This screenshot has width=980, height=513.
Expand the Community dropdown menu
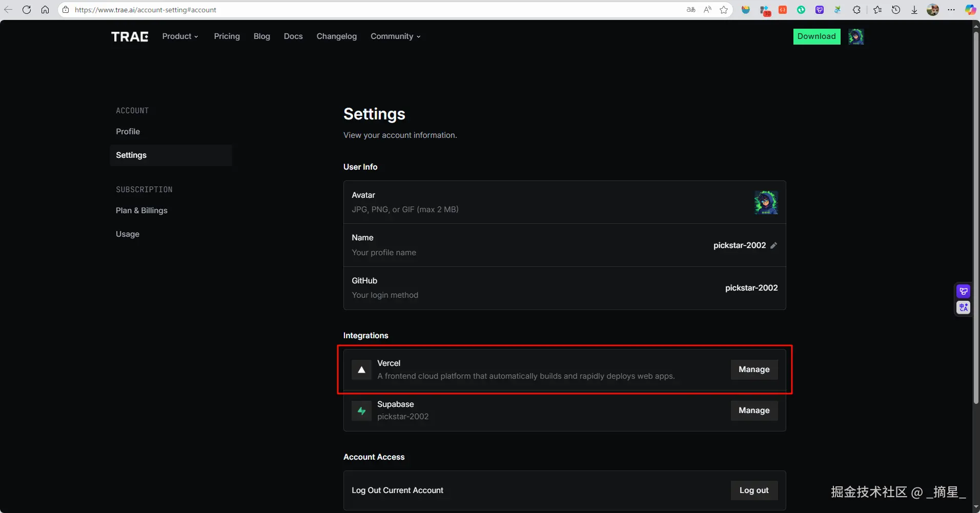tap(396, 36)
